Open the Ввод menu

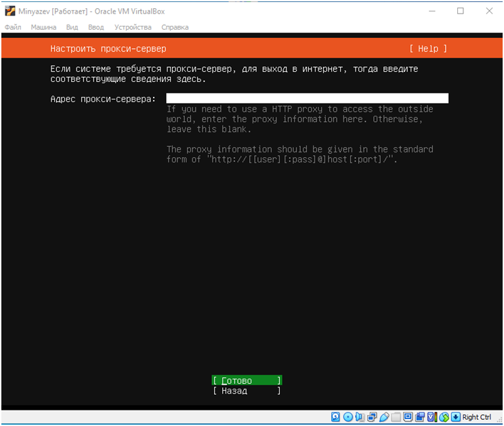tap(96, 27)
